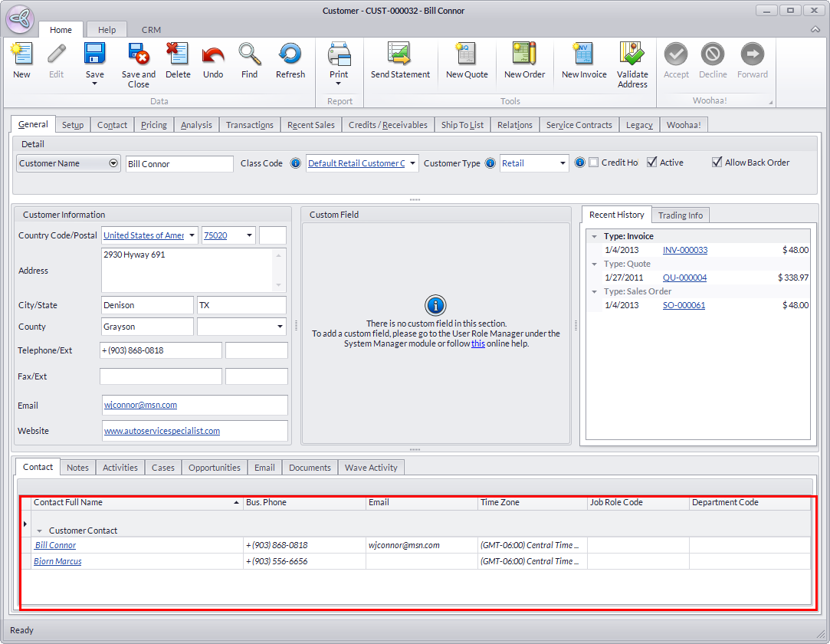Click the Telephone number input field
Screen dimensions: 830x644
coord(161,350)
